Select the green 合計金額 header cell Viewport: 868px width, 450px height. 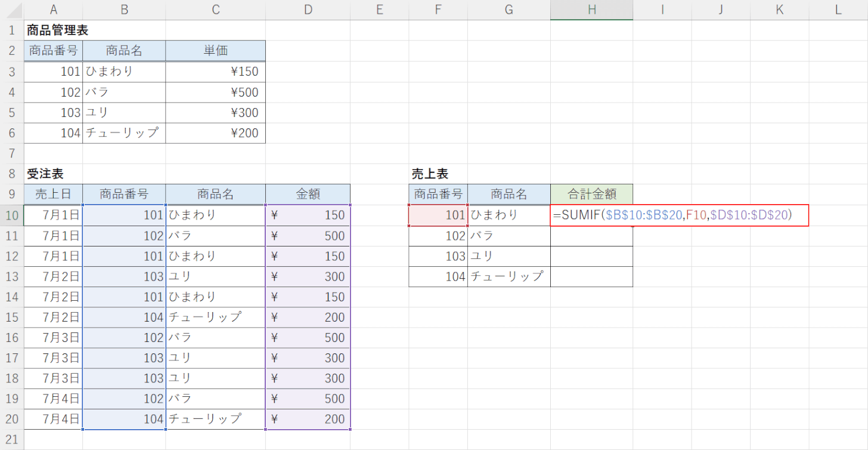click(591, 194)
